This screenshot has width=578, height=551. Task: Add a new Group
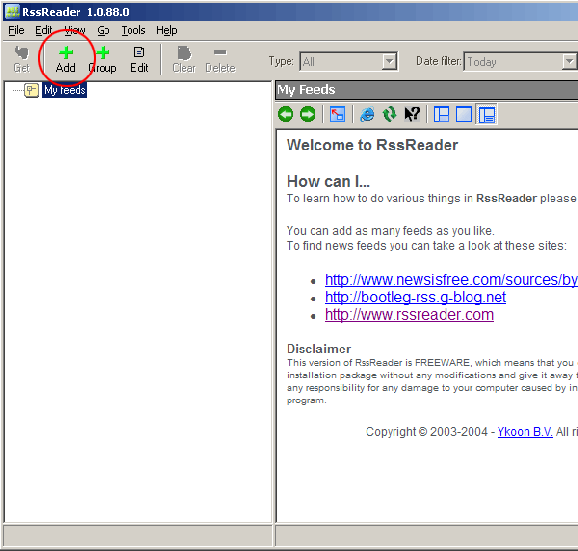[103, 59]
